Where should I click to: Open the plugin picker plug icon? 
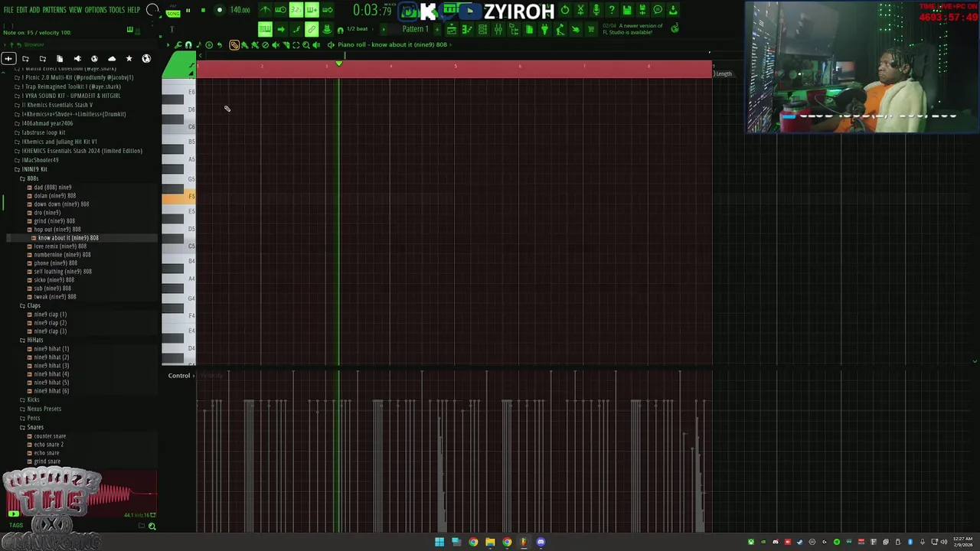click(x=544, y=29)
